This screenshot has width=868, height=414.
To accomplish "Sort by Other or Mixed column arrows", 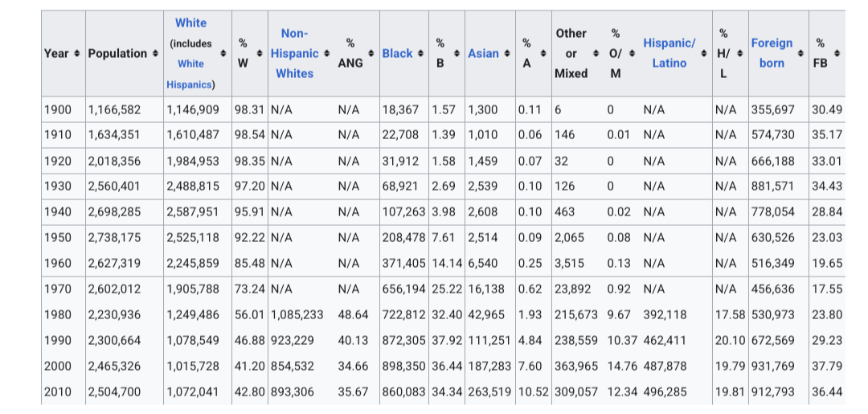I will pos(596,53).
